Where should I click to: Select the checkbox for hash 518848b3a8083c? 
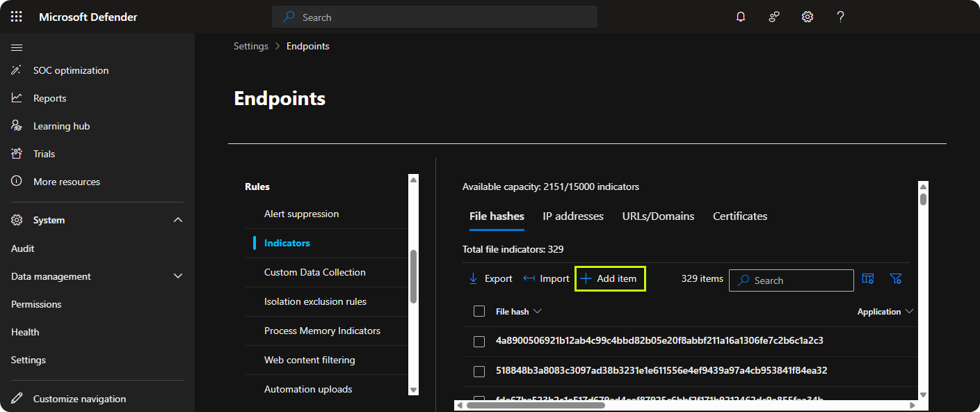(479, 371)
